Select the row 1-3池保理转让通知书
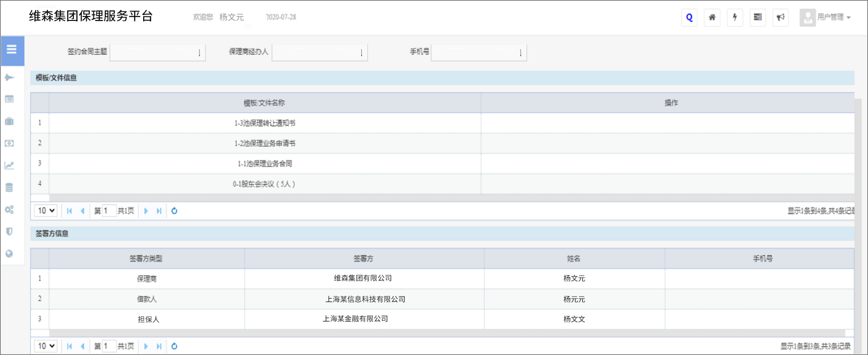Viewport: 868px width, 355px height. tap(442, 123)
